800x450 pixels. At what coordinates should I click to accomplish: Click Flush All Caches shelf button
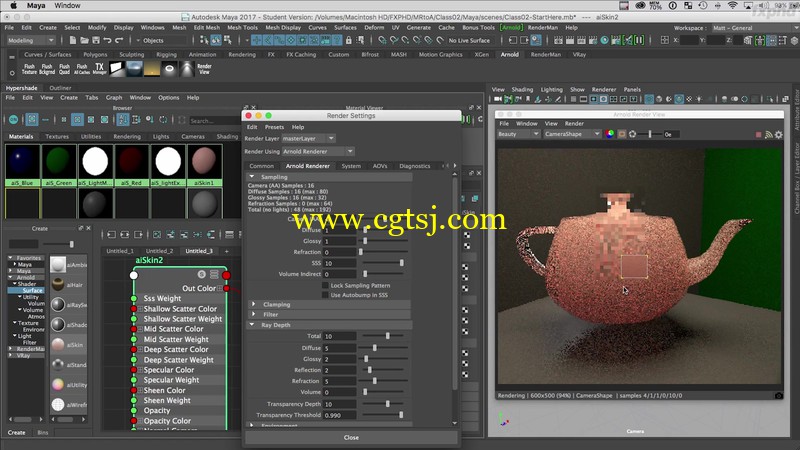coord(82,69)
